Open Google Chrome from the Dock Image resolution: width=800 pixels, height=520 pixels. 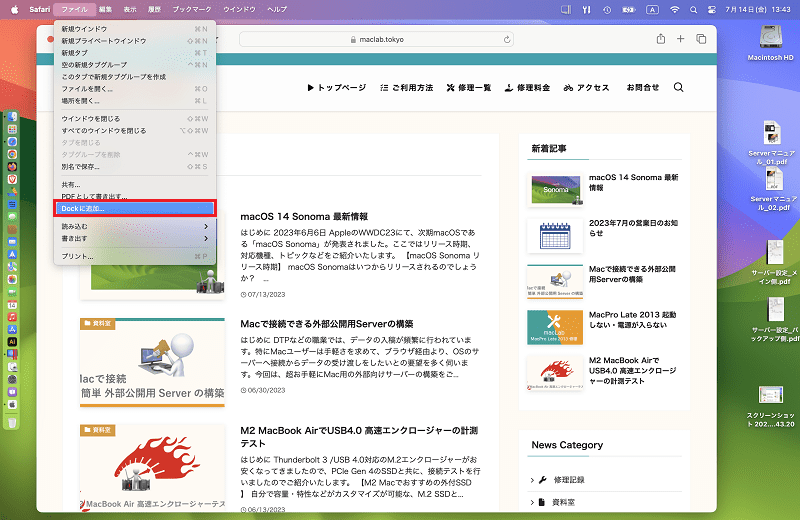click(12, 154)
